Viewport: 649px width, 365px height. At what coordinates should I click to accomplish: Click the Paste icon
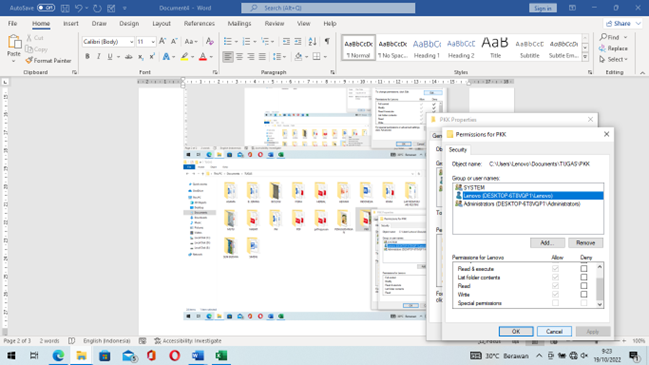coord(14,42)
